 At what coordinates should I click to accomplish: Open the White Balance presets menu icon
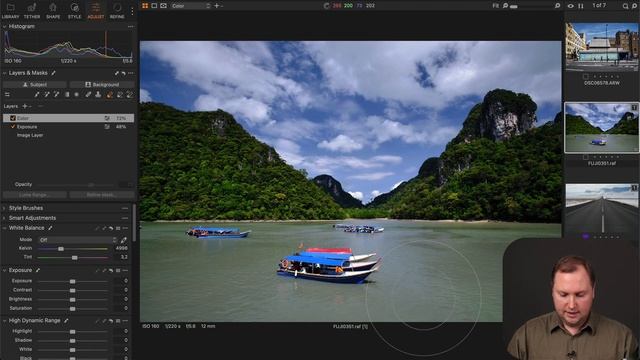pyautogui.click(x=118, y=228)
